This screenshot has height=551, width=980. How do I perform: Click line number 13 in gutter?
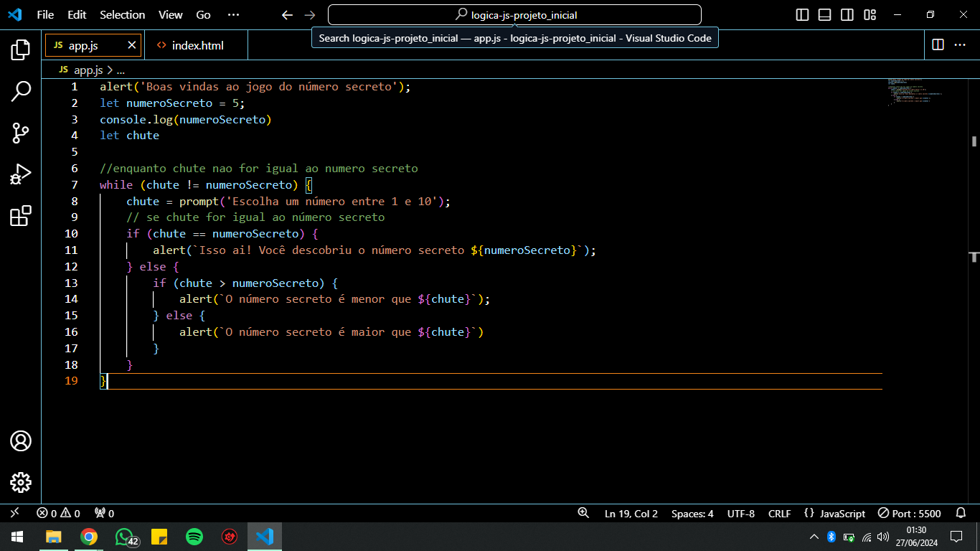coord(71,283)
